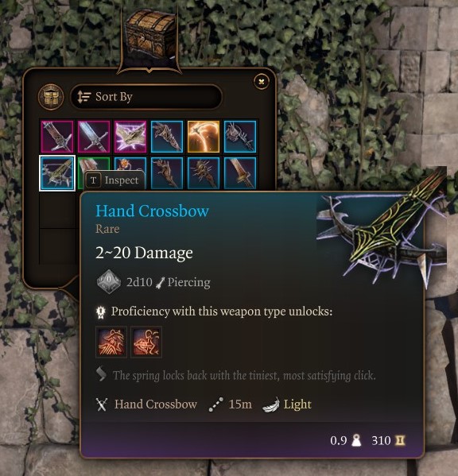The image size is (458, 476).
Task: Click the 2d10 damage dice icon
Action: coord(108,282)
